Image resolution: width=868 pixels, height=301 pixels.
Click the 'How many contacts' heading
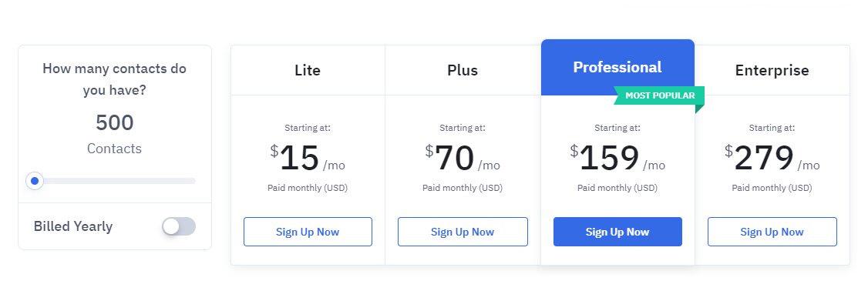115,79
